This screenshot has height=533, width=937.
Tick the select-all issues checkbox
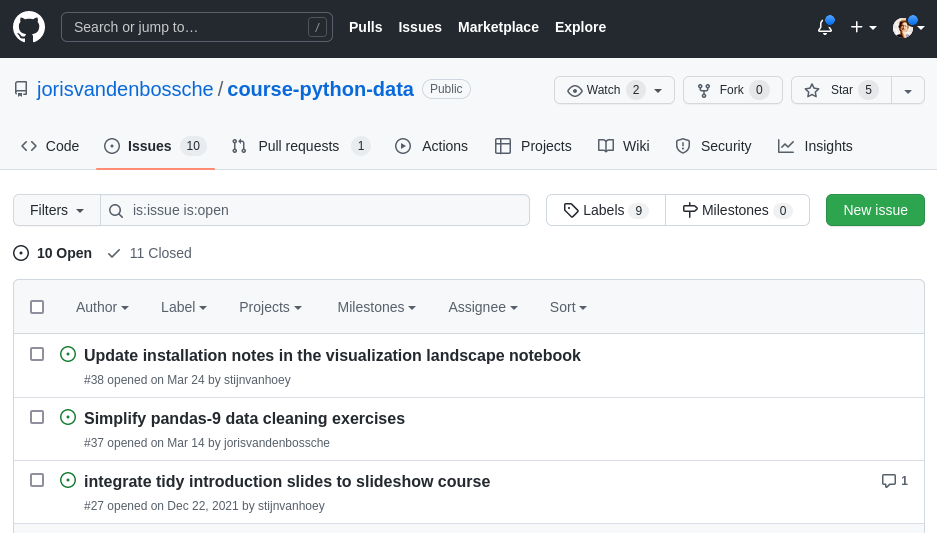37,307
